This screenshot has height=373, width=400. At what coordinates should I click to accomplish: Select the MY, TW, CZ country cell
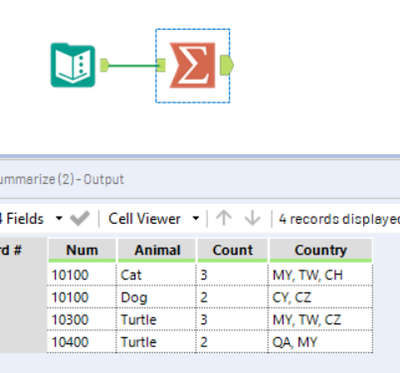(320, 320)
